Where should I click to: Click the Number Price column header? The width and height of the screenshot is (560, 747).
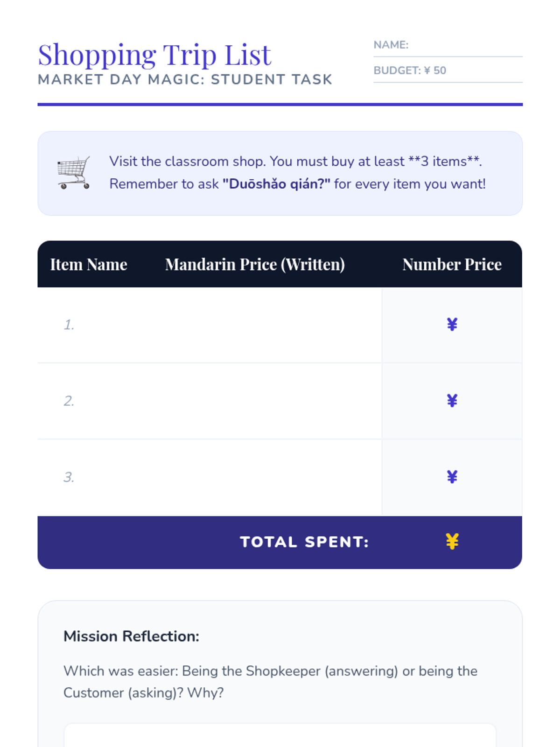pos(452,265)
